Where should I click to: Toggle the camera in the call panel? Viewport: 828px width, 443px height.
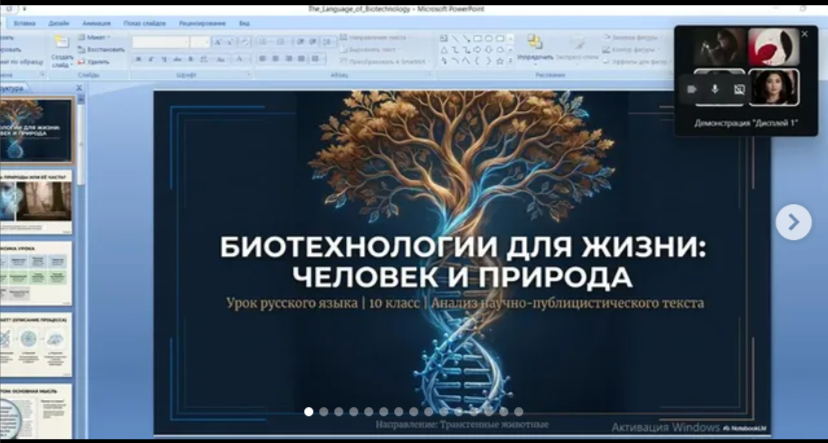691,89
